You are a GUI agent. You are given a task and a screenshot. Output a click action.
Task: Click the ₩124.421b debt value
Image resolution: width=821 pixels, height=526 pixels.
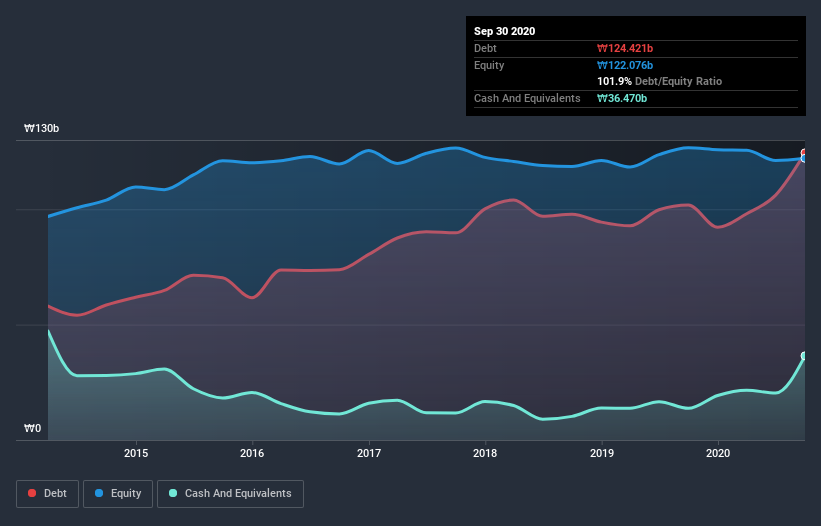[625, 48]
